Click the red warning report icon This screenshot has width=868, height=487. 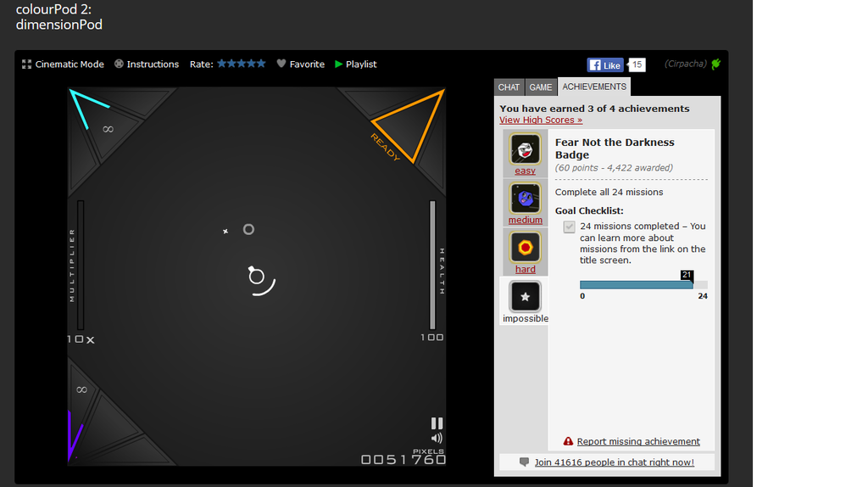pyautogui.click(x=568, y=441)
